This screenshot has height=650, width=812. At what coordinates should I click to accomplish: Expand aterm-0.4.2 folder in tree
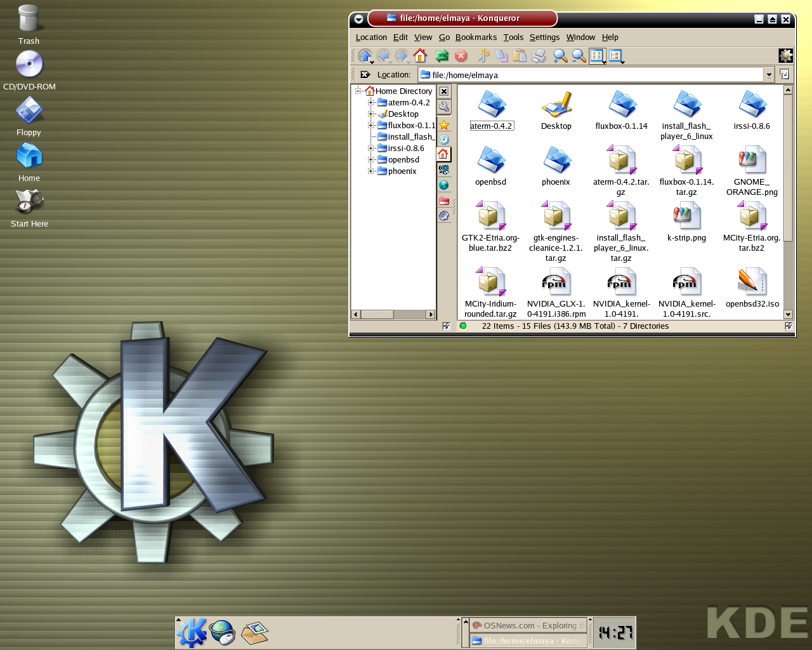click(371, 102)
